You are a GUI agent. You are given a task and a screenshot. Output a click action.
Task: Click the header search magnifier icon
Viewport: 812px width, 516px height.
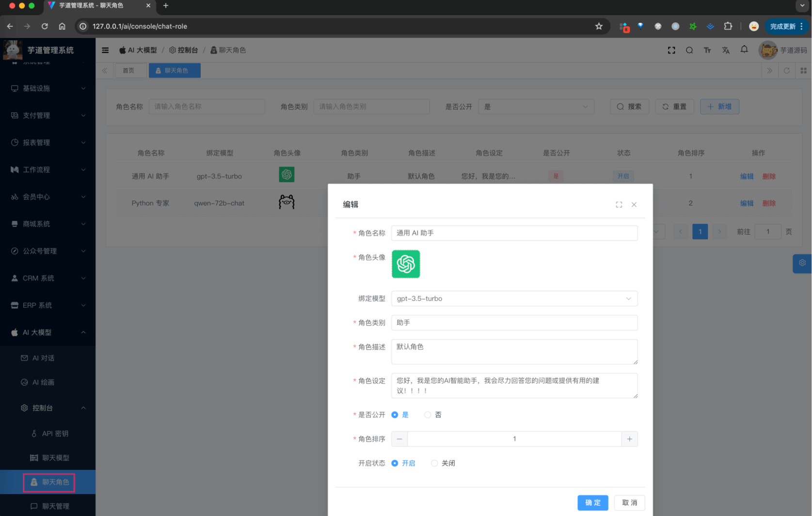689,50
